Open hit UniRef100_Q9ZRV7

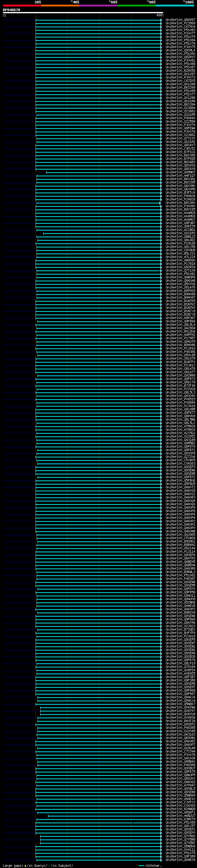[180, 57]
